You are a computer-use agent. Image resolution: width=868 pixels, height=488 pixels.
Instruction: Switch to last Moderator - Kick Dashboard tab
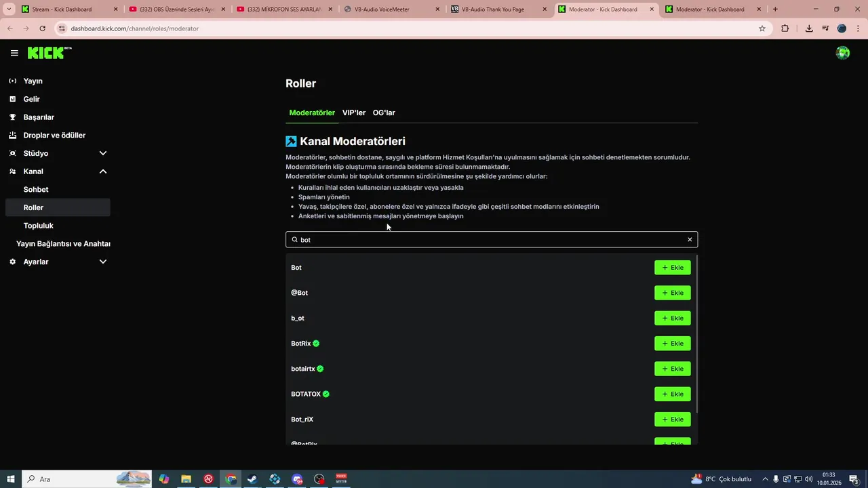click(715, 9)
